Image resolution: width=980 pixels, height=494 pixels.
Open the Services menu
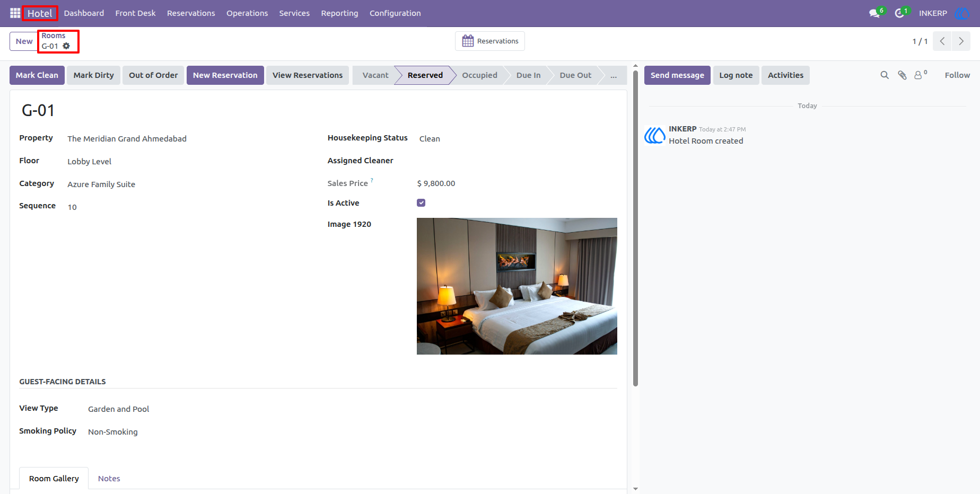pyautogui.click(x=294, y=13)
